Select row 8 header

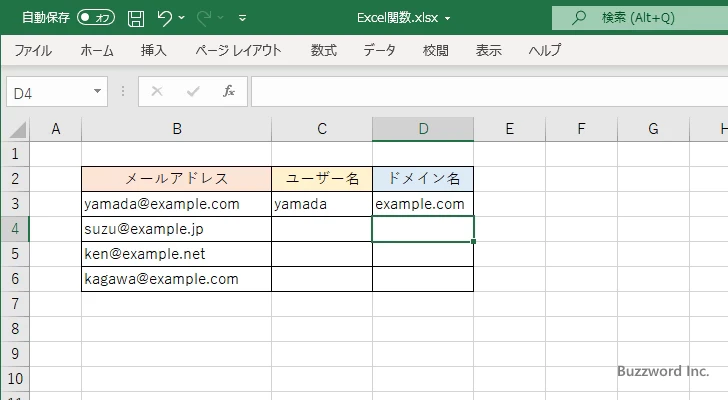pos(15,329)
